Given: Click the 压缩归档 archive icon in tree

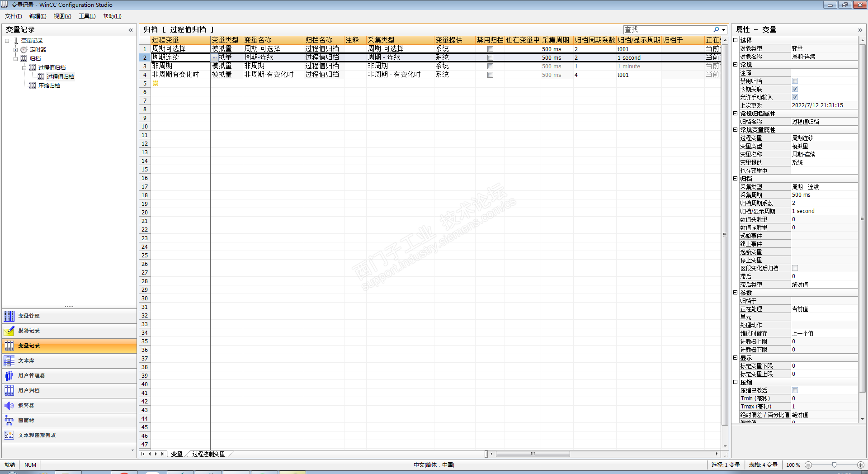Looking at the screenshot, I should [33, 86].
